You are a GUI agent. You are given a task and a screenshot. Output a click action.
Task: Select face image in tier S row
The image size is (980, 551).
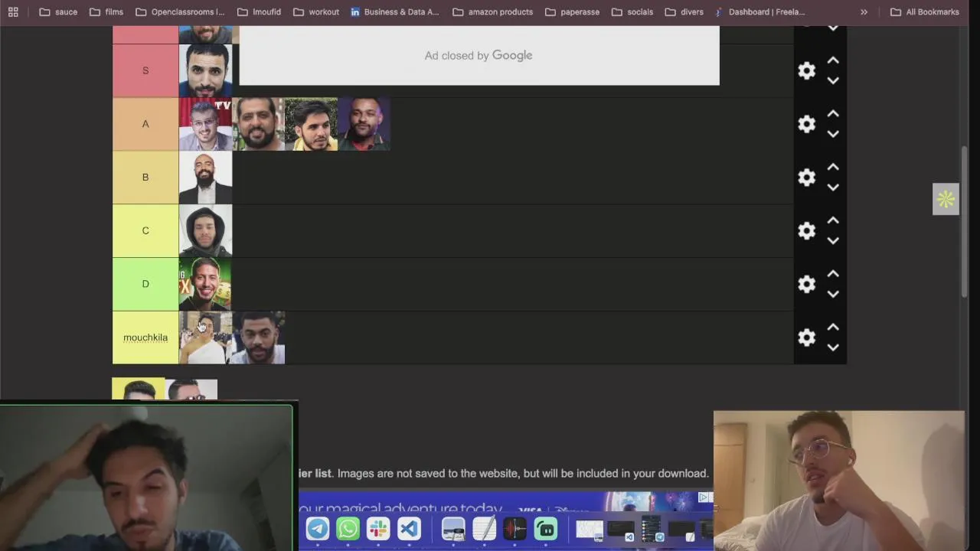point(205,70)
